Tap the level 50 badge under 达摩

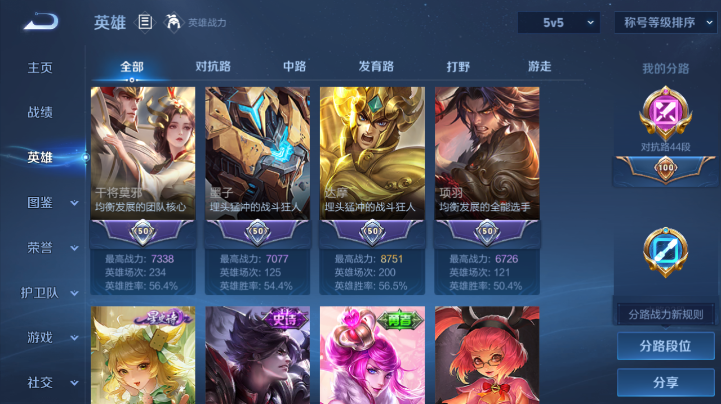[372, 231]
